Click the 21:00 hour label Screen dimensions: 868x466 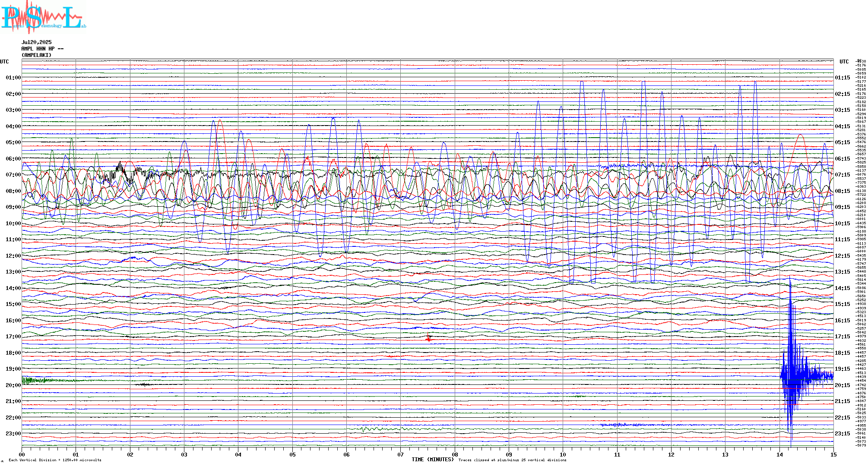13,401
